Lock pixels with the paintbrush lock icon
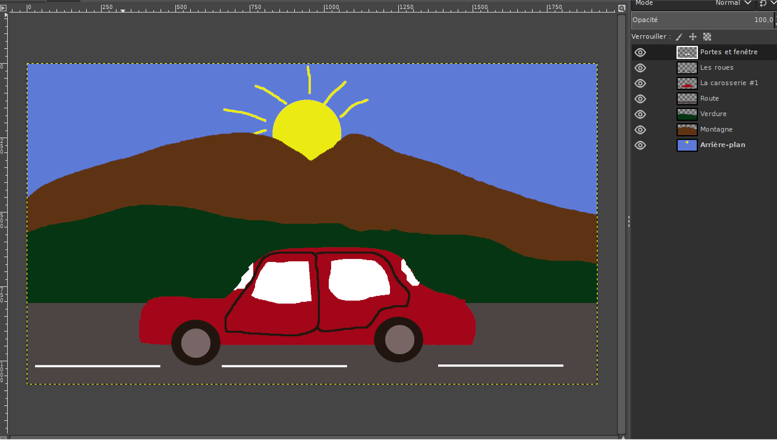Viewport: 777px width, 440px height. [679, 37]
